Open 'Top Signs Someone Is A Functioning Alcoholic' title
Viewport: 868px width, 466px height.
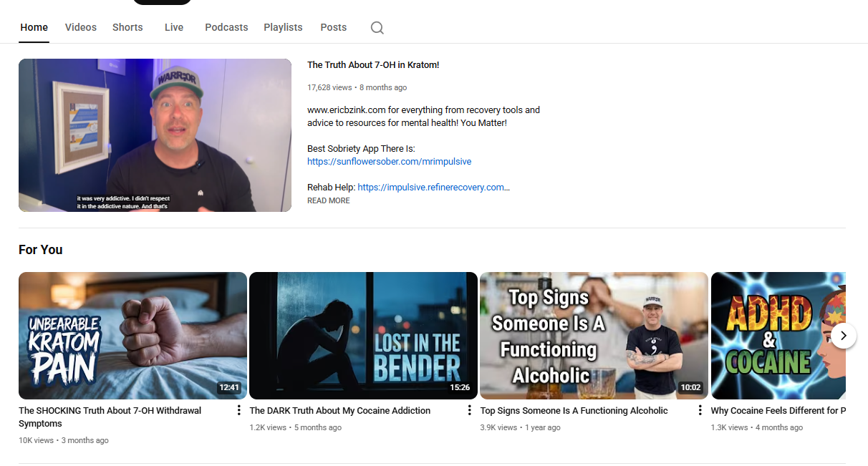tap(574, 411)
